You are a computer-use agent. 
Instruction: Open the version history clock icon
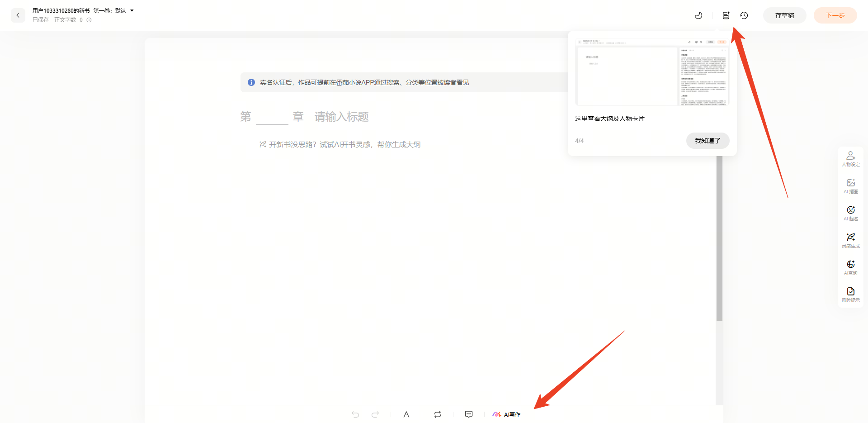[744, 15]
